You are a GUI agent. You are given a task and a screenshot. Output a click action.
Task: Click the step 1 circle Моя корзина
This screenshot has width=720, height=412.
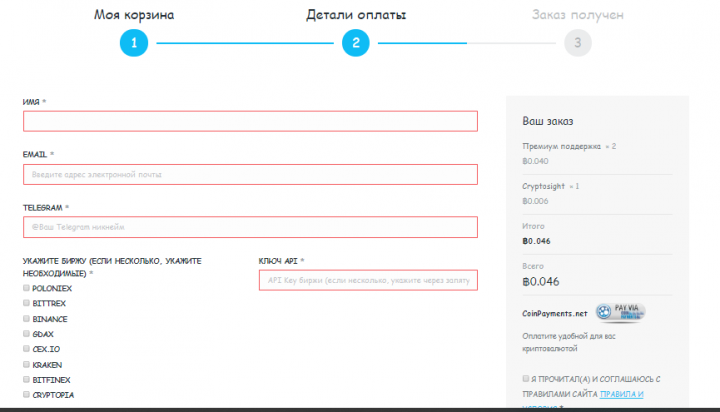point(134,43)
